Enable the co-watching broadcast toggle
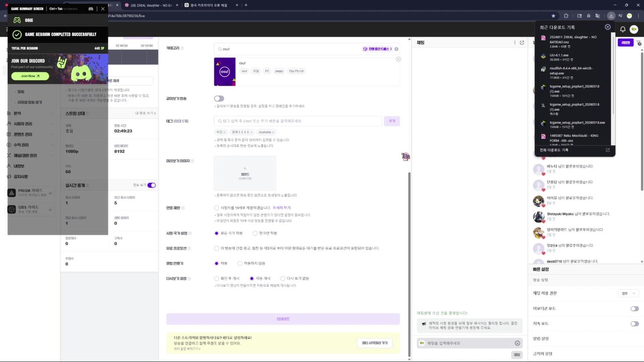 click(219, 99)
